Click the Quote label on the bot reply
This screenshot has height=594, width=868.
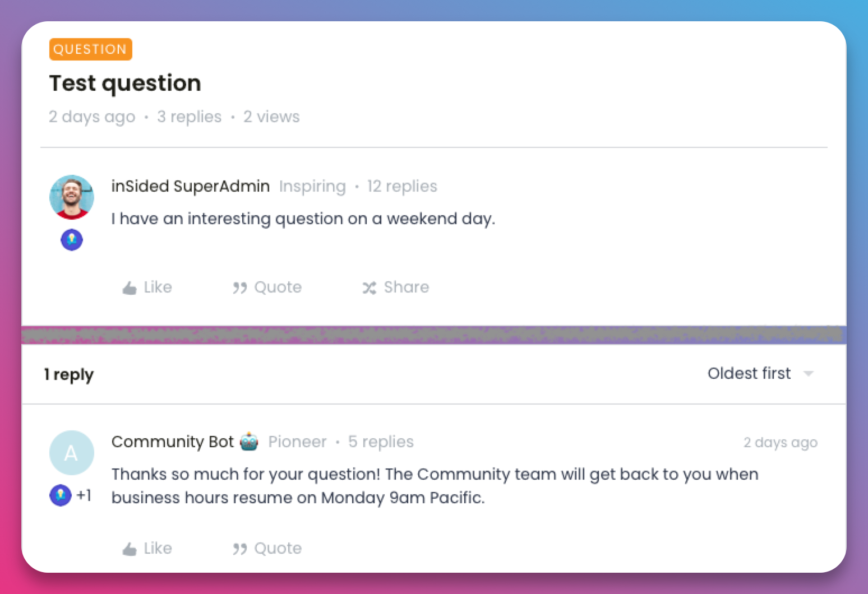coord(278,549)
